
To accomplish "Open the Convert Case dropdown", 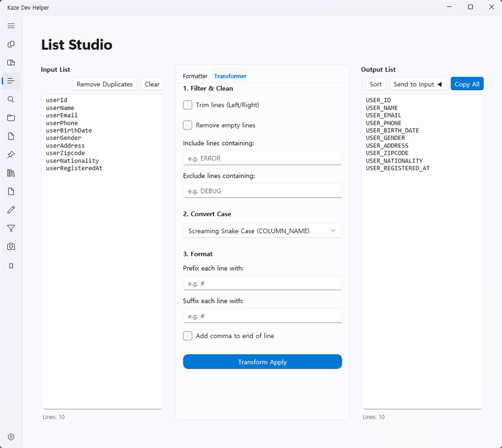I will pyautogui.click(x=262, y=231).
